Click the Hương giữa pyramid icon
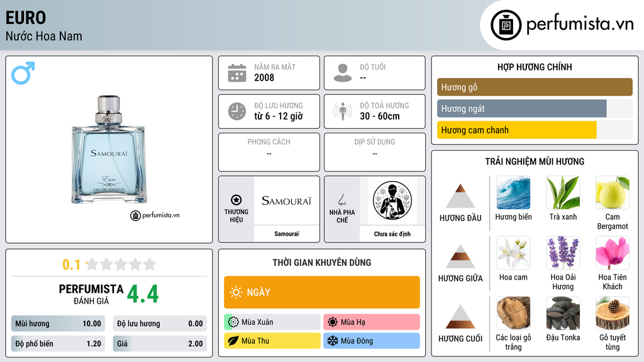Image resolution: width=644 pixels, height=362 pixels. tap(460, 256)
